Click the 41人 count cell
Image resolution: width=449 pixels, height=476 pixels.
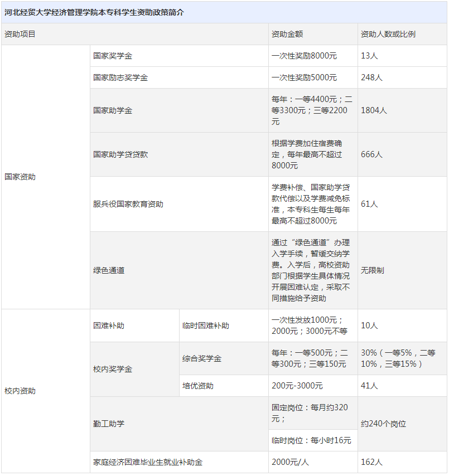(x=402, y=386)
